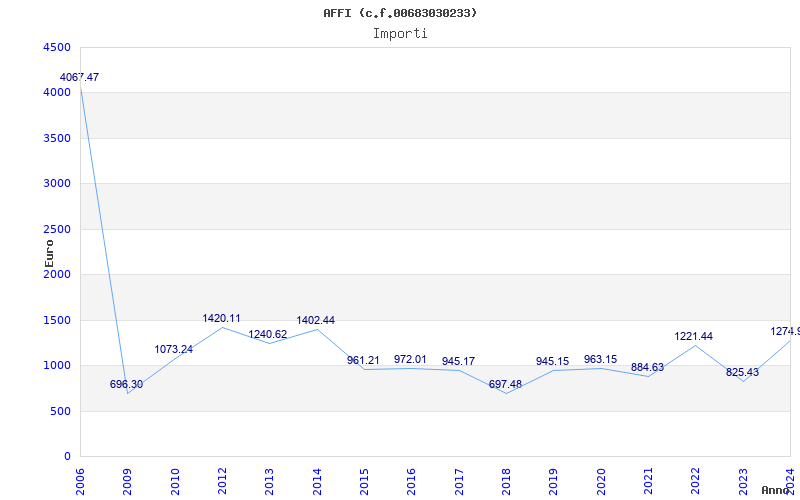Click the 0 y-axis tick label
Image resolution: width=800 pixels, height=500 pixels.
pos(67,457)
